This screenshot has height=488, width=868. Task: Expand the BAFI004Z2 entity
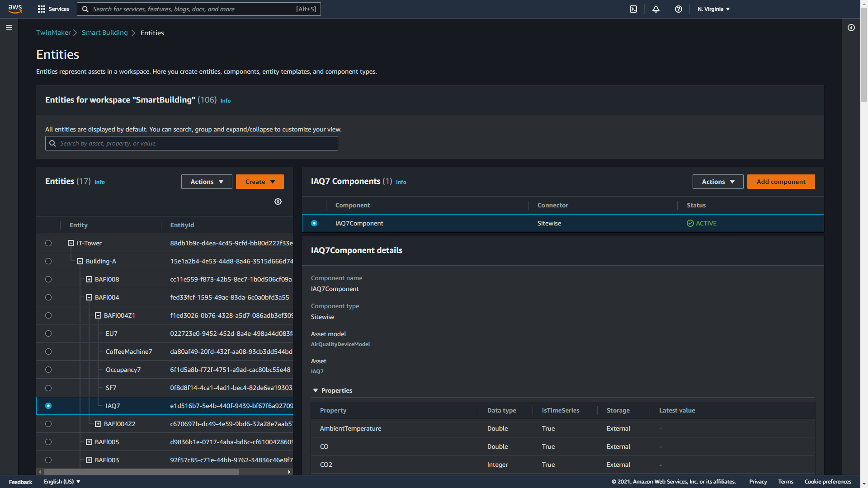[x=98, y=424]
